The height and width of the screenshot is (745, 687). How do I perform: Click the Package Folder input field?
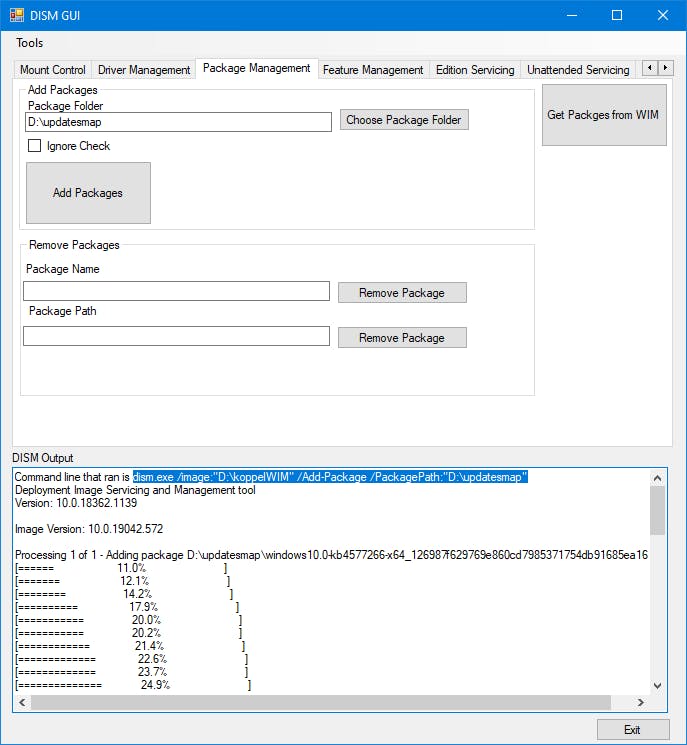pyautogui.click(x=178, y=122)
